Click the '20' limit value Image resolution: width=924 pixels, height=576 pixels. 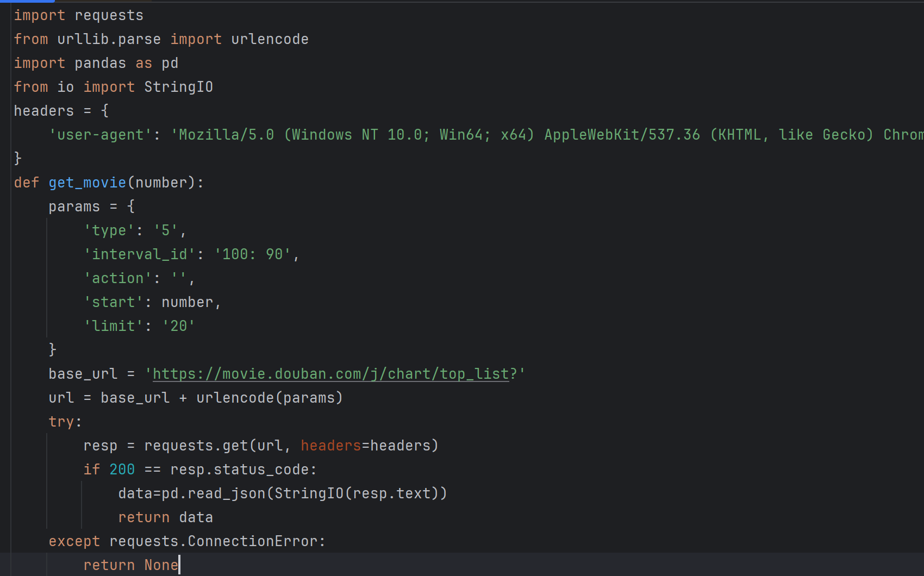pos(179,326)
